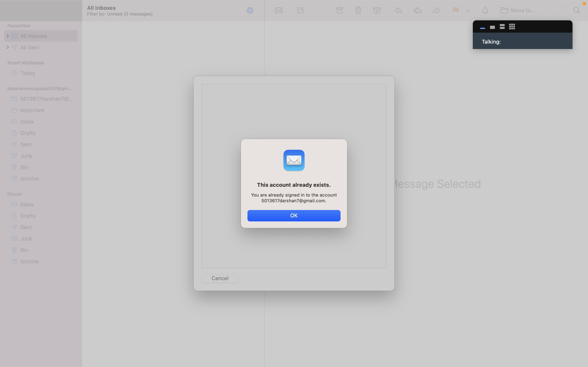Click the Forward arrow icon
Image resolution: width=588 pixels, height=367 pixels.
pos(436,10)
